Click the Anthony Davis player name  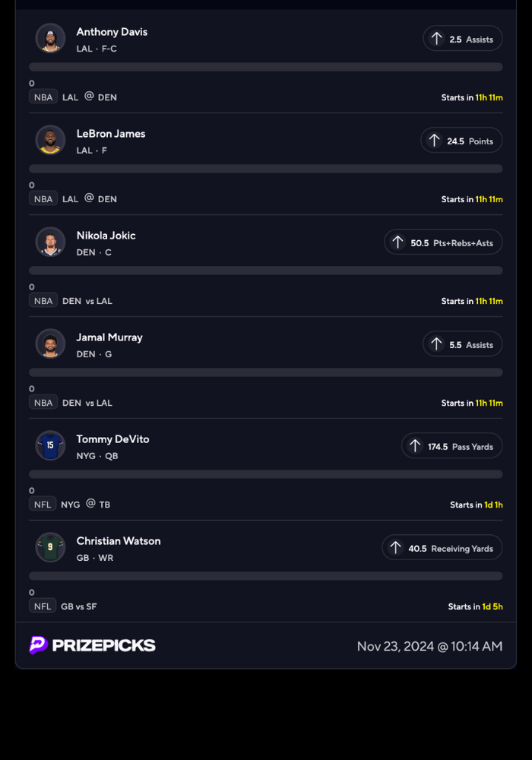112,32
